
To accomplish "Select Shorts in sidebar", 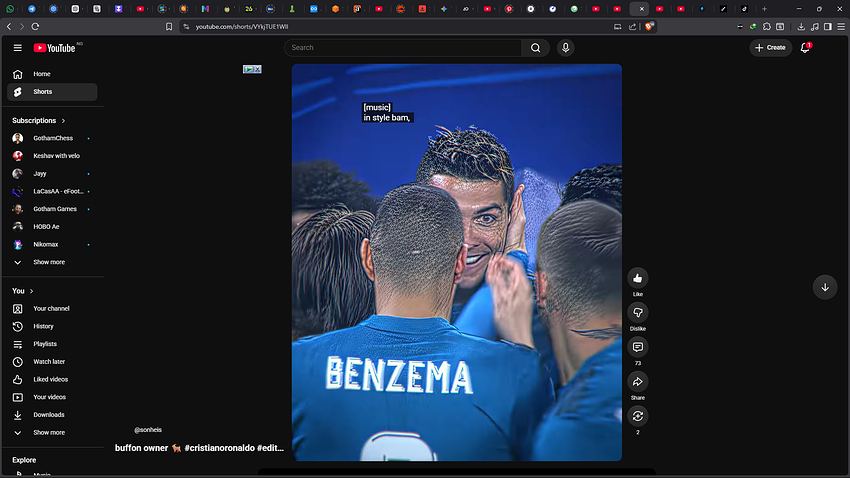I will coord(52,92).
